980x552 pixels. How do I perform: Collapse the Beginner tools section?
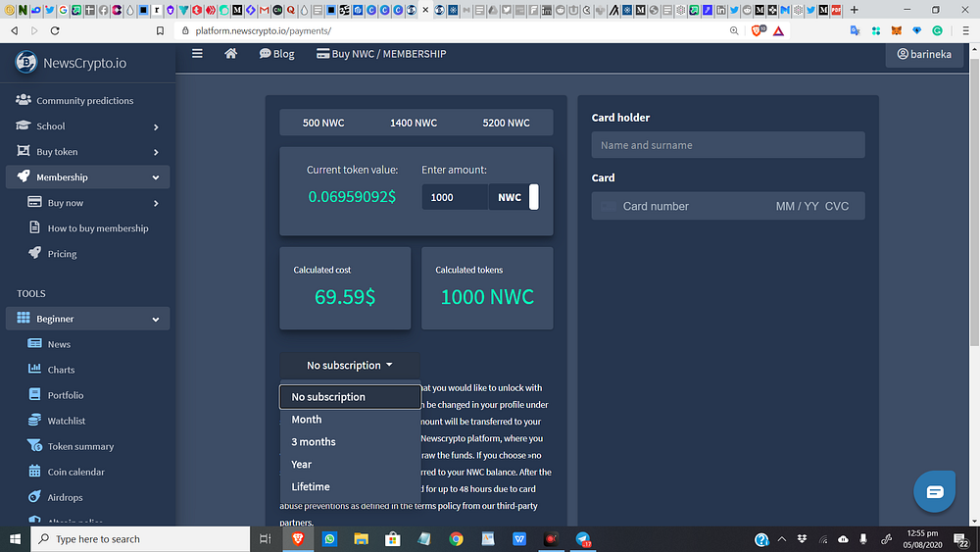(87, 319)
